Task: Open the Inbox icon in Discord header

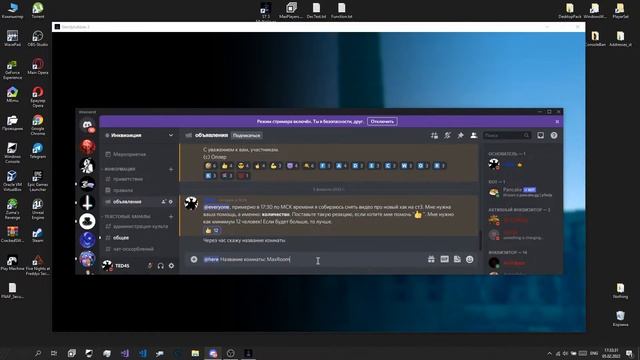Action: point(540,136)
